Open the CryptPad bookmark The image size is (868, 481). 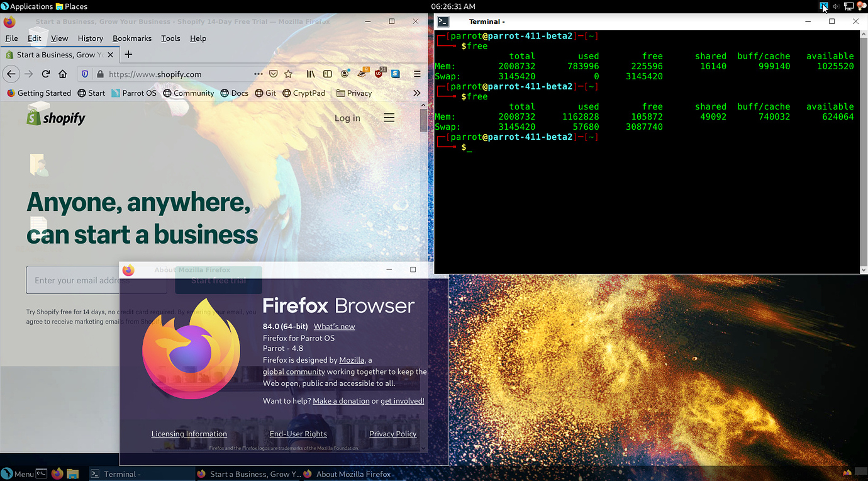304,93
